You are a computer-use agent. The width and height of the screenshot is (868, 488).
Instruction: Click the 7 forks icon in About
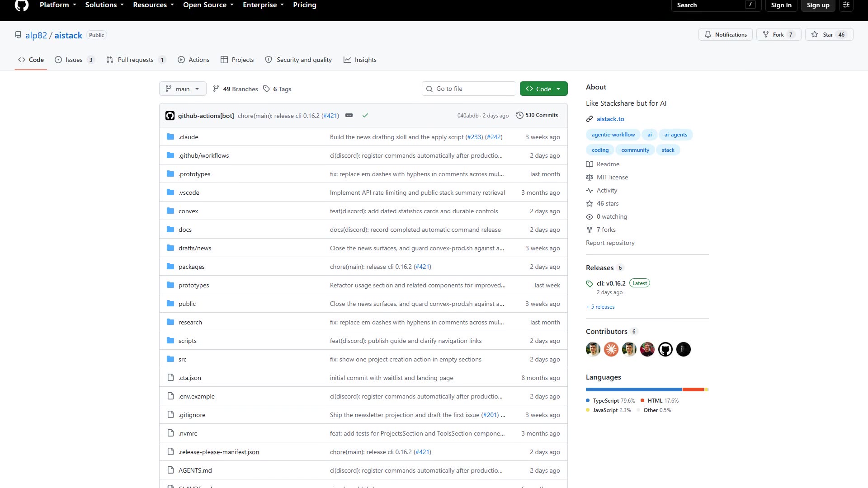[590, 230]
